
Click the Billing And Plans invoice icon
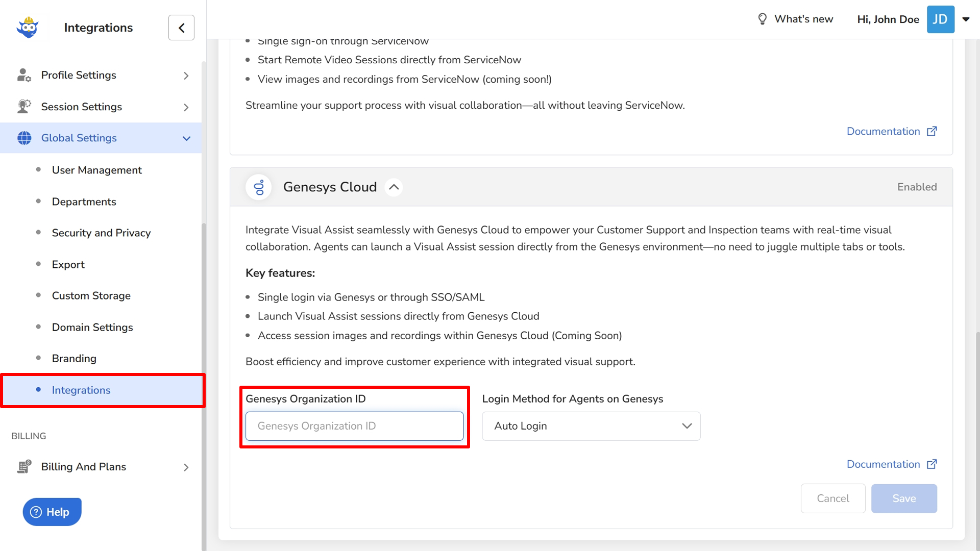pos(24,467)
